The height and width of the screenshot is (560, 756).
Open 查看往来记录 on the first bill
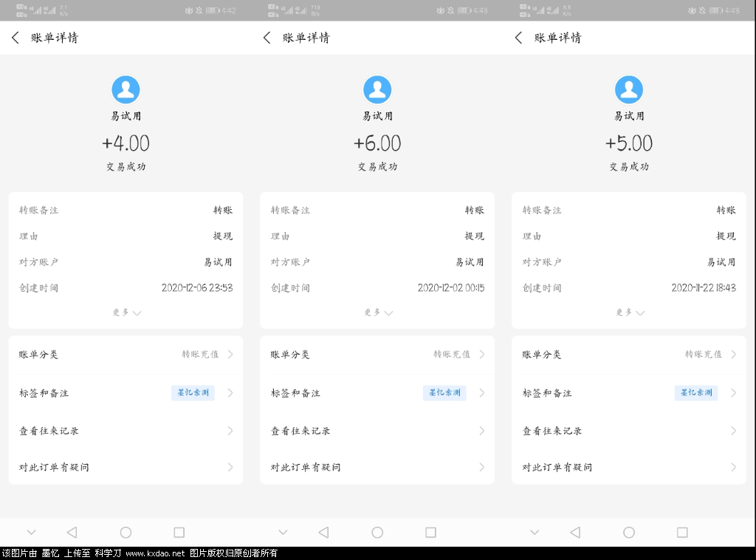click(x=125, y=430)
